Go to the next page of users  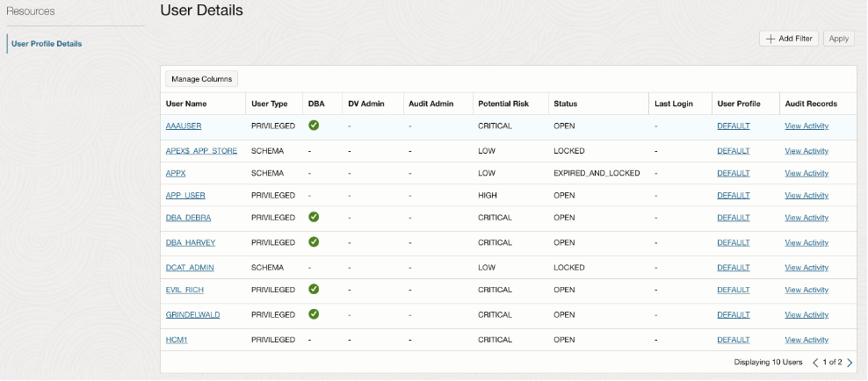pos(850,363)
